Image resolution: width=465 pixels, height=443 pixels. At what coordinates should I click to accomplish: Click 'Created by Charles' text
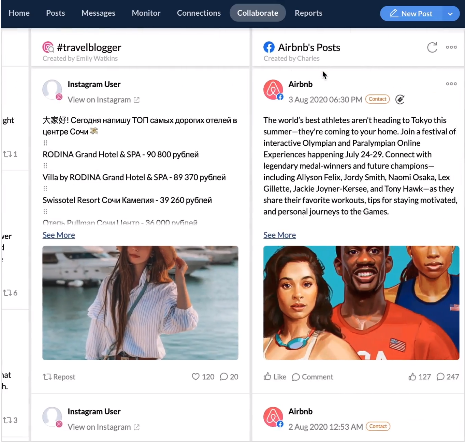coord(291,58)
